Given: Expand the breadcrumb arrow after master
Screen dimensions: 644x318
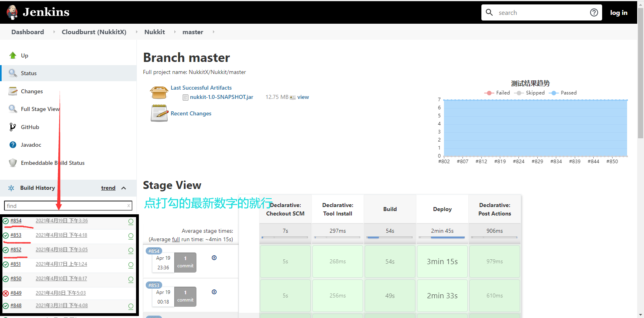Looking at the screenshot, I should [x=213, y=32].
